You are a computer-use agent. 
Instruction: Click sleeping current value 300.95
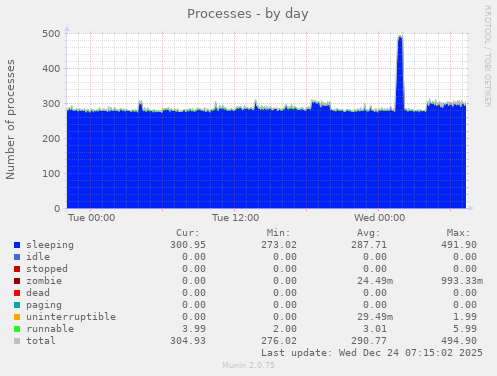[188, 245]
